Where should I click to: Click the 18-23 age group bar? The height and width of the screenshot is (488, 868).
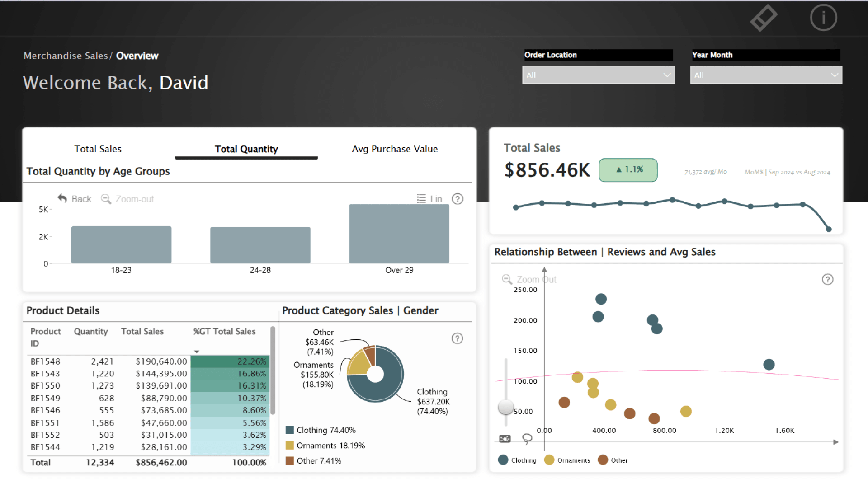pos(121,245)
